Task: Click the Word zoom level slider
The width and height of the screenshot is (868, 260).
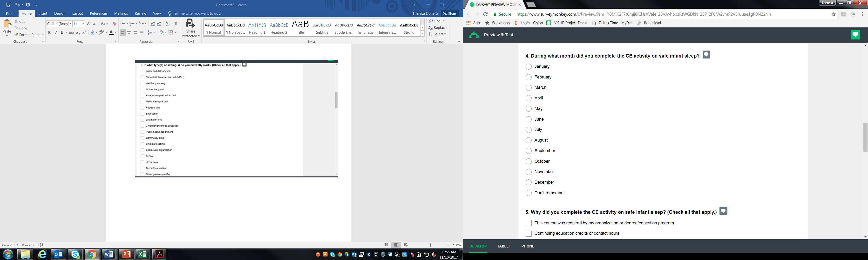Action: pyautogui.click(x=430, y=245)
